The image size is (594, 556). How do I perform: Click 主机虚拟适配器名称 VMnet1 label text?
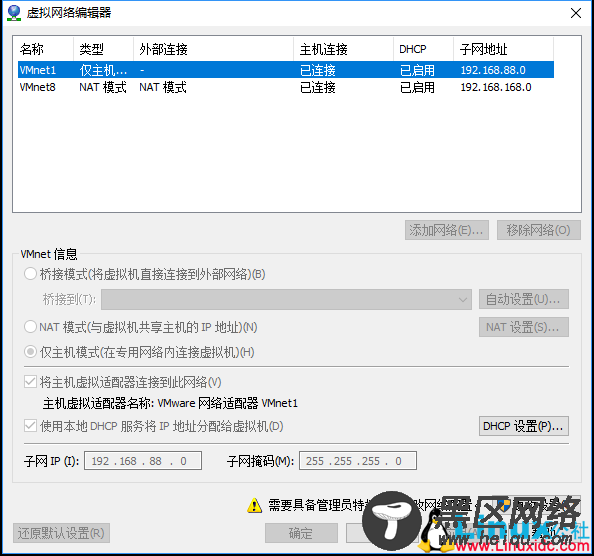click(170, 403)
